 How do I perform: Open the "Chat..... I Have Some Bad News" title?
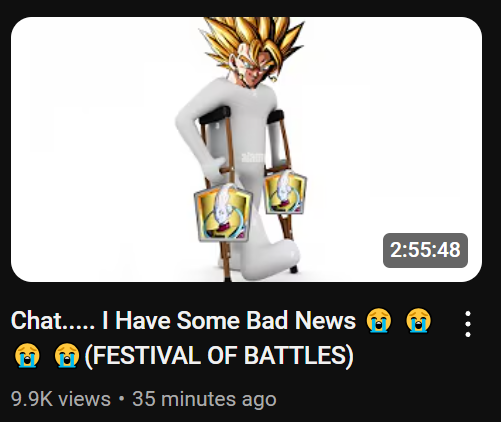coord(183,321)
